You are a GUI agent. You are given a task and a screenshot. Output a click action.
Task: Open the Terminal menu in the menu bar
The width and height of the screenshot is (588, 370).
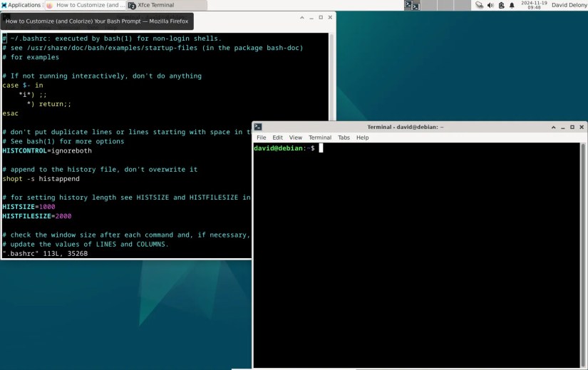[320, 138]
